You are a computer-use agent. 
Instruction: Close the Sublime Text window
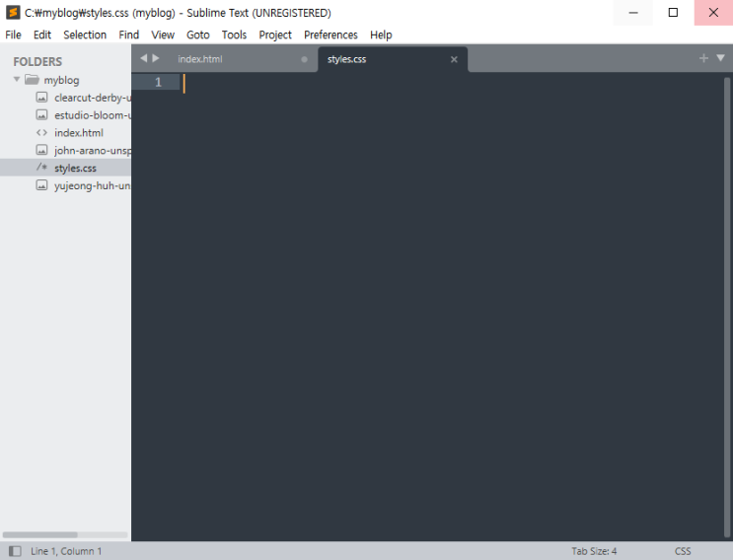713,13
